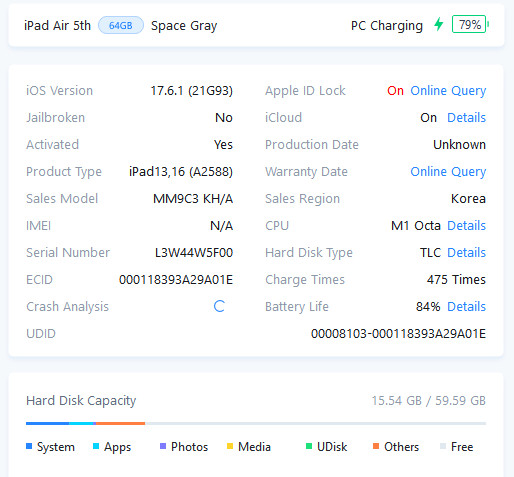The width and height of the screenshot is (514, 477).
Task: Click the green UDisk legend swatch
Action: tap(309, 446)
